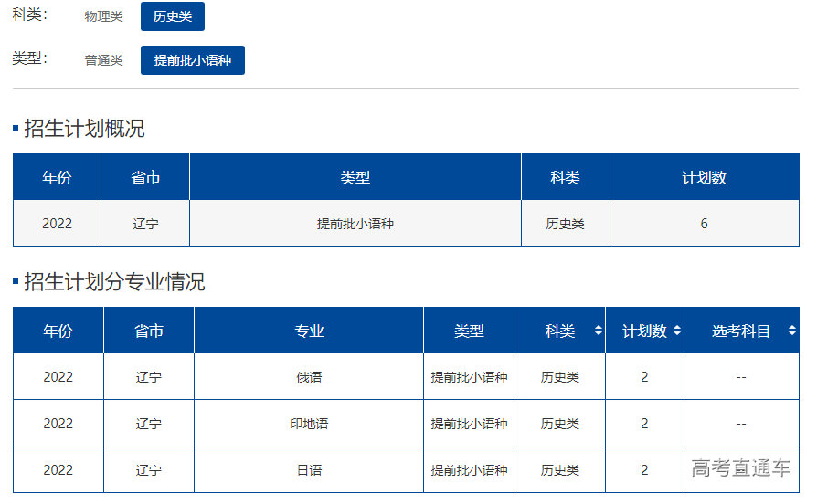817x504 pixels.
Task: Sort by the 科类 column arrows
Action: click(x=598, y=331)
